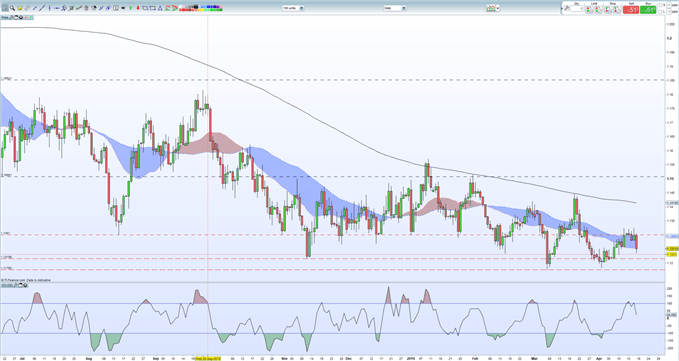Open the Daily timeframe dropdown

pyautogui.click(x=394, y=8)
